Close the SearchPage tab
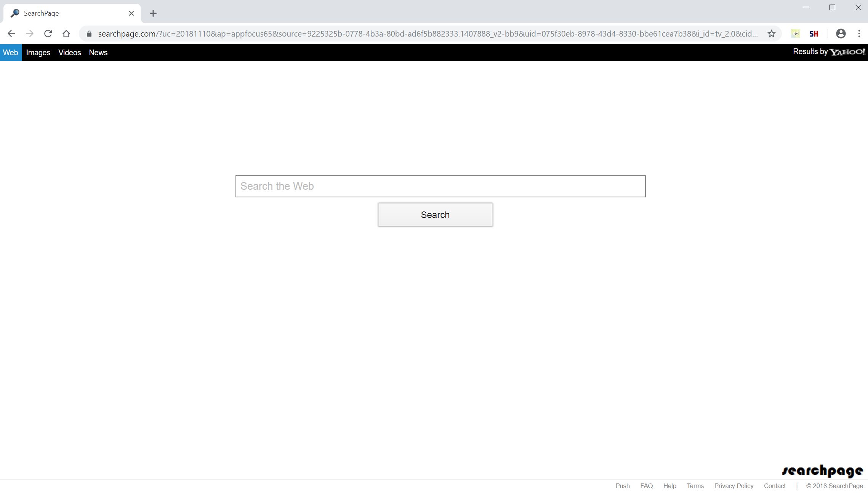This screenshot has width=868, height=493. pos(131,13)
